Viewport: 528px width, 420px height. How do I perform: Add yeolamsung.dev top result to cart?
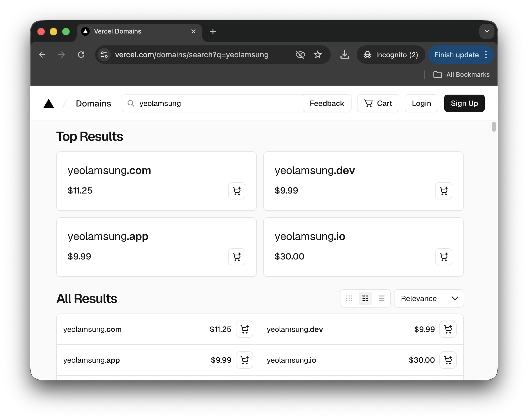(x=443, y=191)
